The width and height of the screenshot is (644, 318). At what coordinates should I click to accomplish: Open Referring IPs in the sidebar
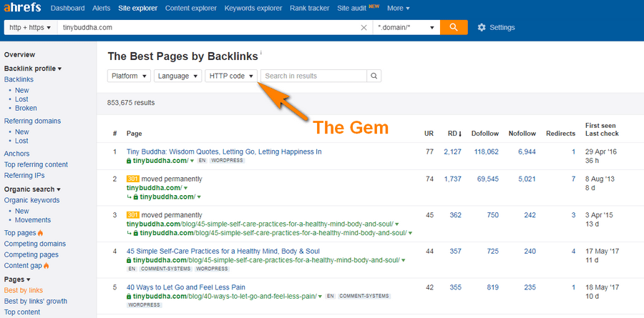click(x=24, y=175)
